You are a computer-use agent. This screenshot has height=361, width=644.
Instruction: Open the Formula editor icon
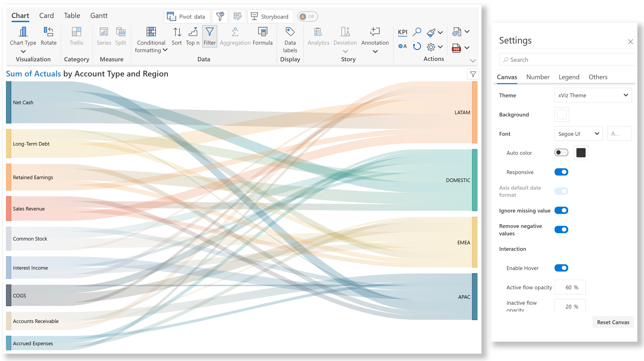tap(263, 32)
